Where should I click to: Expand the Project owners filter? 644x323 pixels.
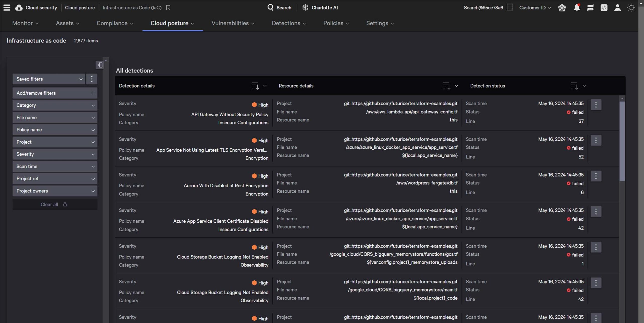coord(55,191)
